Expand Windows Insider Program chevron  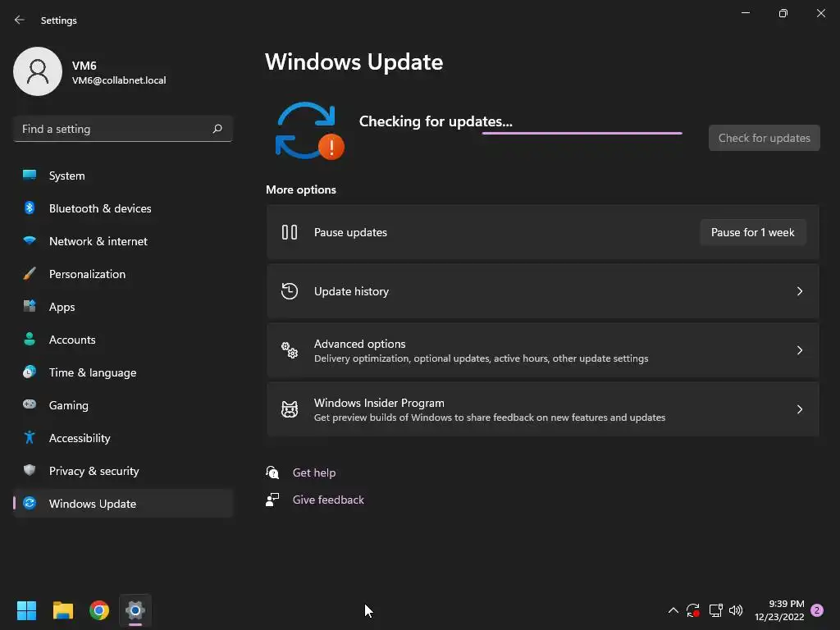[x=799, y=409]
